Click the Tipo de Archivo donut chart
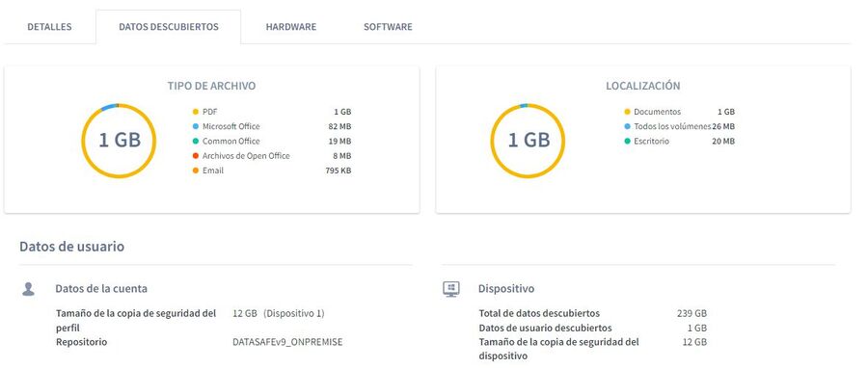The image size is (868, 368). [x=119, y=141]
